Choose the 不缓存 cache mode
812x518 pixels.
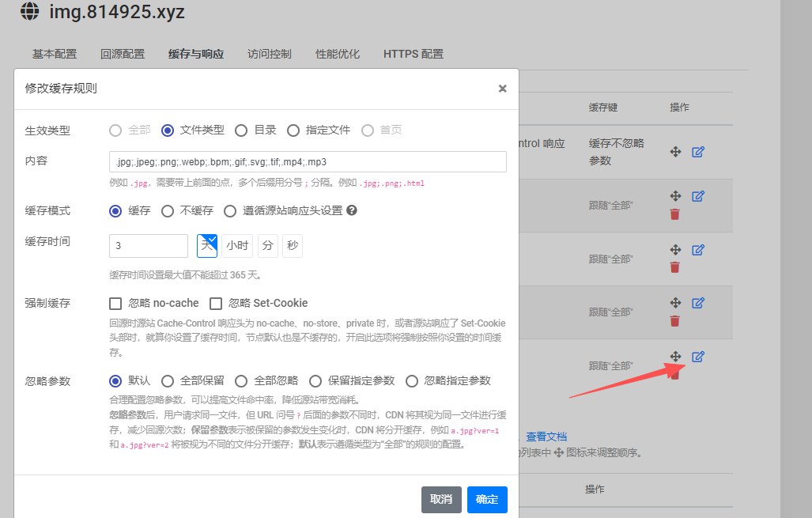(x=168, y=211)
